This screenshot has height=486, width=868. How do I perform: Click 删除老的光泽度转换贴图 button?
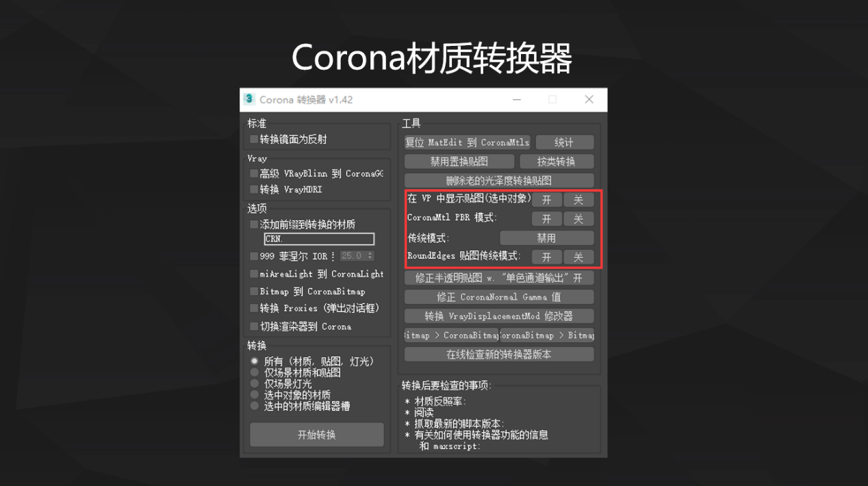(499, 181)
